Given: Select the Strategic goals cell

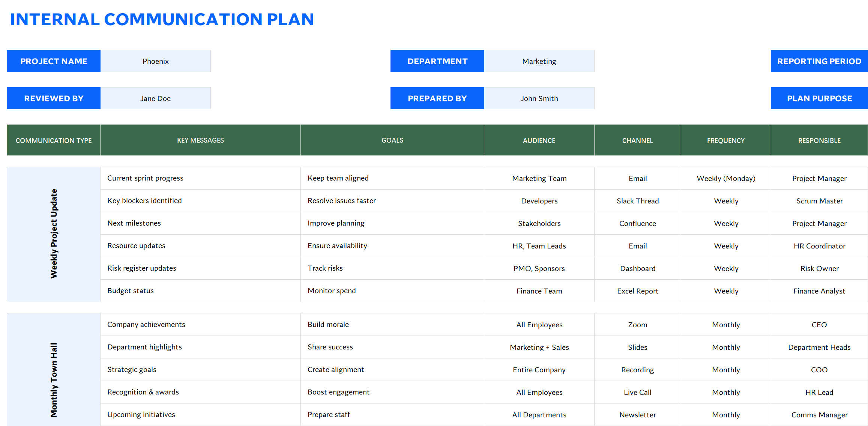Looking at the screenshot, I should [x=201, y=370].
